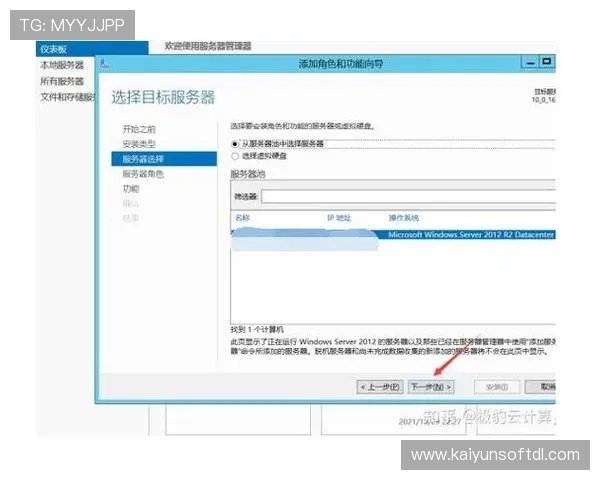Open 服务器角色 wizard step
600x480 pixels.
(x=143, y=174)
